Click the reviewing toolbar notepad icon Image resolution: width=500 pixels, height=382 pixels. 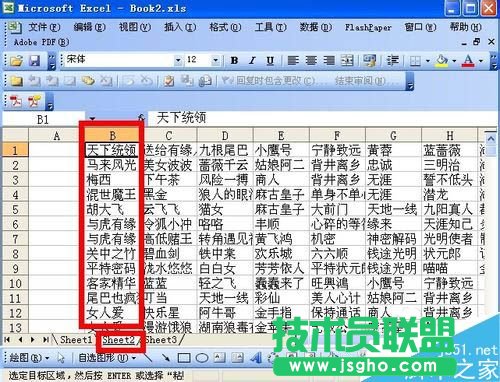169,81
